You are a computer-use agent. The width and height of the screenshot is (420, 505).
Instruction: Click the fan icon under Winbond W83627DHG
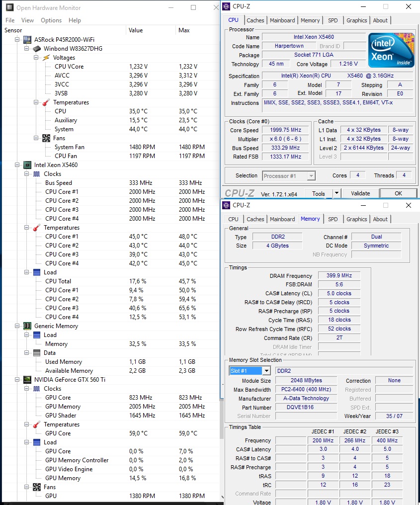click(46, 138)
